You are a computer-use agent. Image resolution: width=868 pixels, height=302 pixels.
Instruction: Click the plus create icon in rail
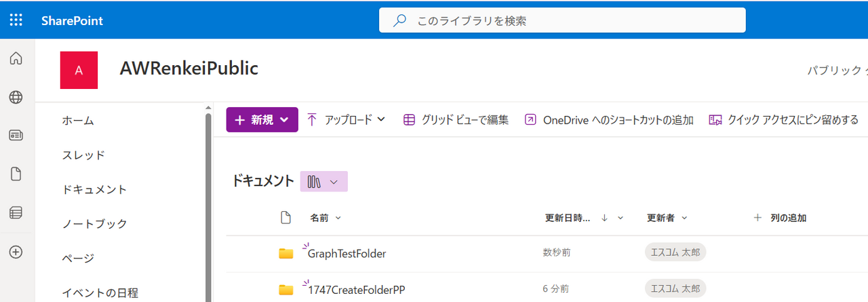[x=16, y=252]
